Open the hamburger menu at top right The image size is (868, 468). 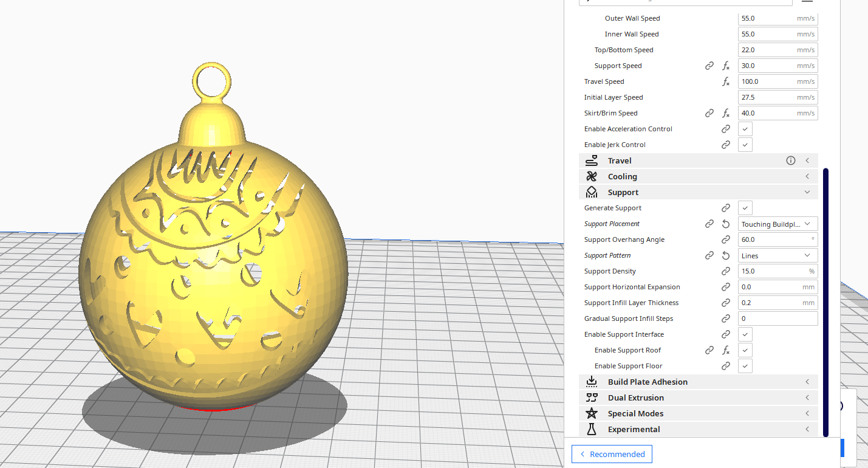(807, 2)
